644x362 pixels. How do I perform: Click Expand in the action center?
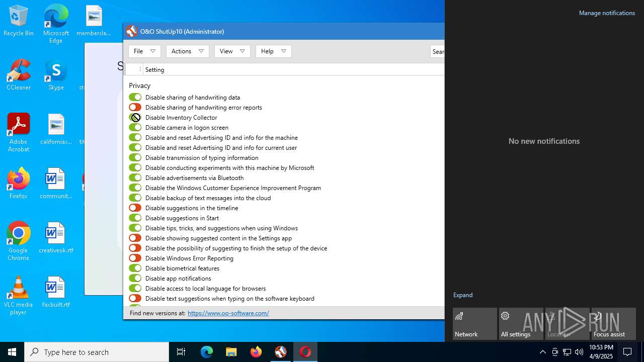point(463,295)
